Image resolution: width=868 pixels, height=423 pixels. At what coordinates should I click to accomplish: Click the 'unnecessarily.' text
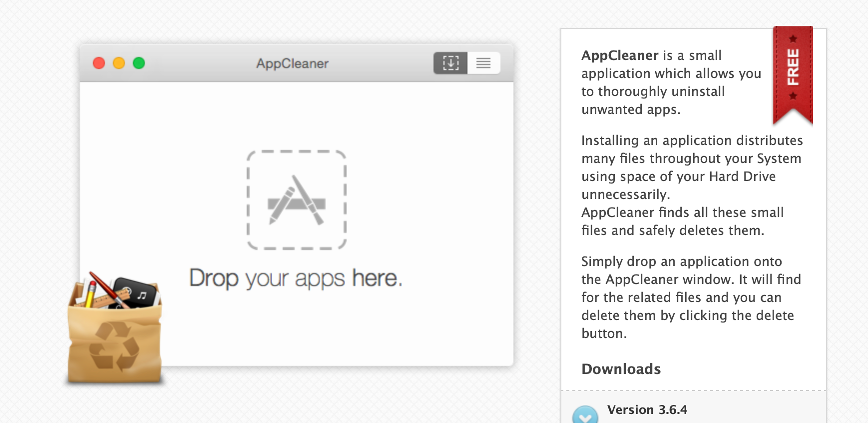[x=626, y=194]
